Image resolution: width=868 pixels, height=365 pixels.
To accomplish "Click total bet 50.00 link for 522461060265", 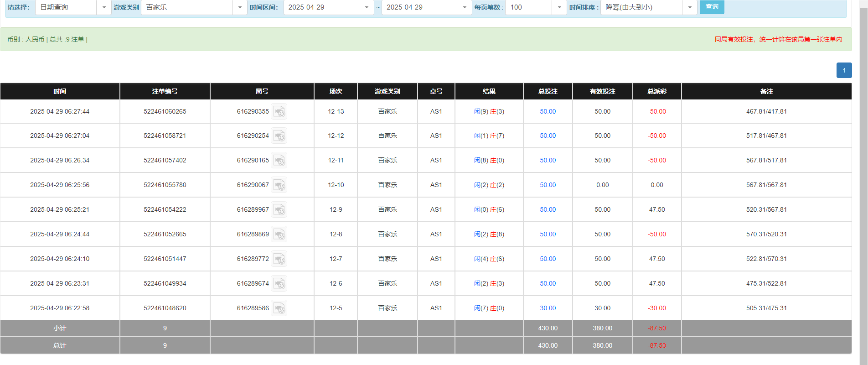I will point(548,112).
